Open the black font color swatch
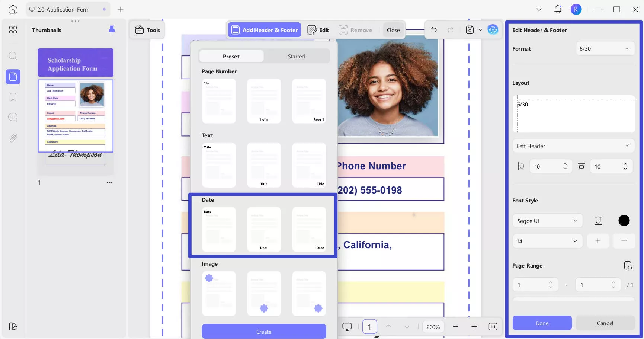 (x=624, y=221)
